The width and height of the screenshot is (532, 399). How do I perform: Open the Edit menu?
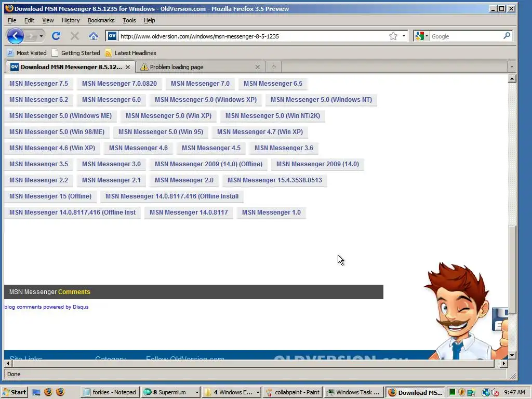(29, 20)
